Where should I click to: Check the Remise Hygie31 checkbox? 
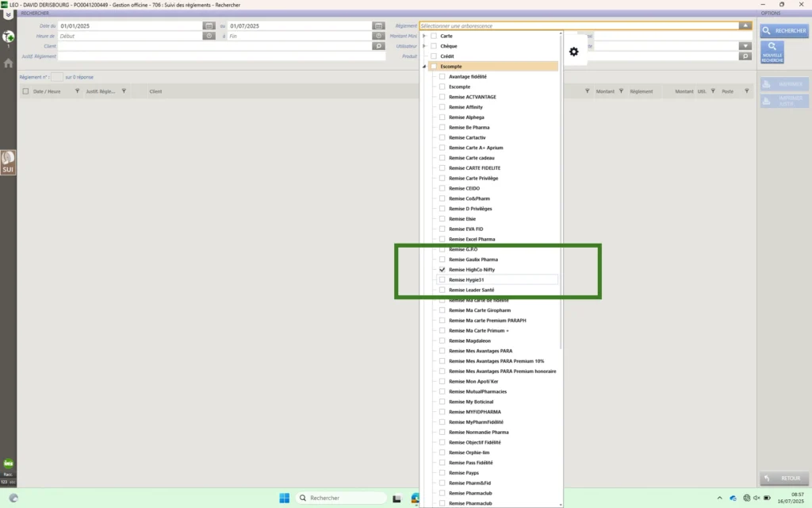pos(442,279)
